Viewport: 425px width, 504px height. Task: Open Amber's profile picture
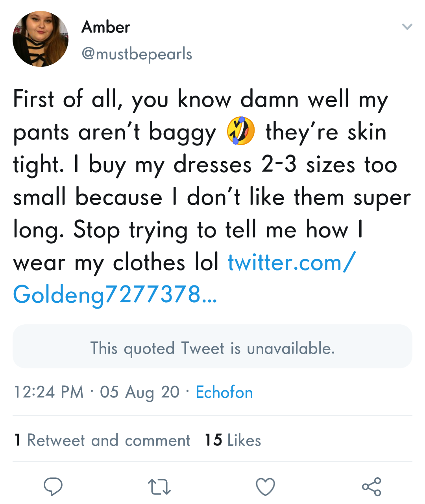click(x=40, y=39)
